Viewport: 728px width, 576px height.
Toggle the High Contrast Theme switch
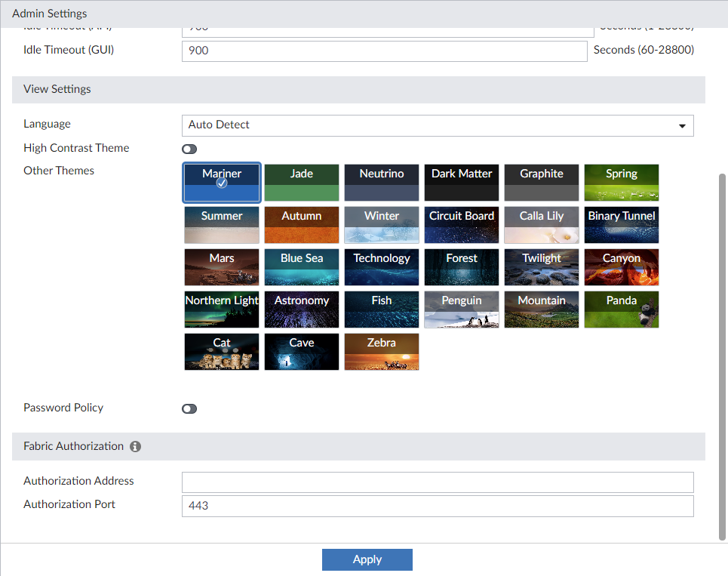(x=189, y=149)
